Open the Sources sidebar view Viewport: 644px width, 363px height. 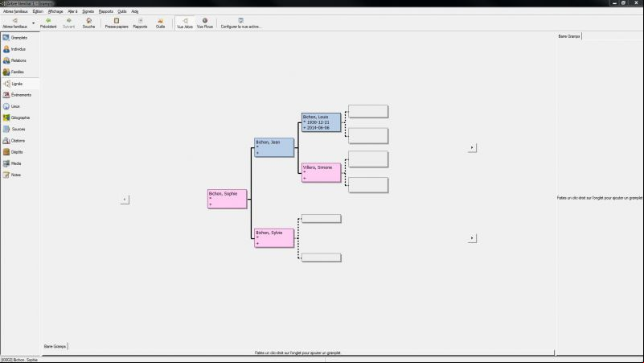click(20, 129)
